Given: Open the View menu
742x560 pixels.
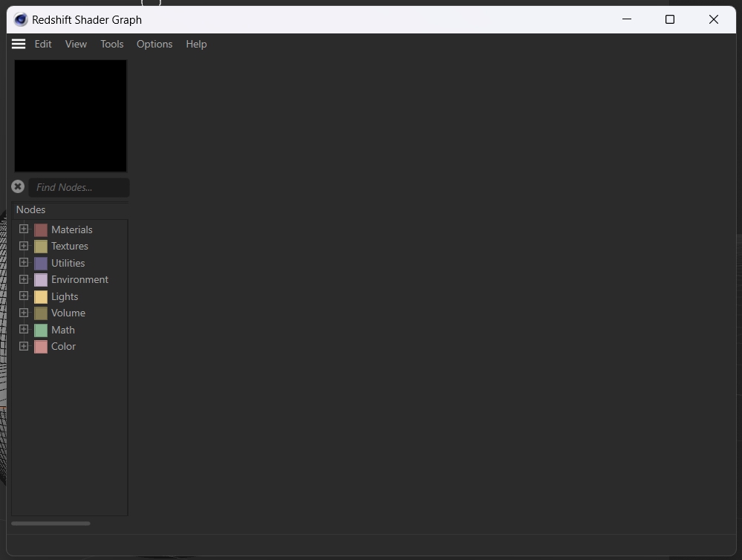Looking at the screenshot, I should pyautogui.click(x=76, y=44).
